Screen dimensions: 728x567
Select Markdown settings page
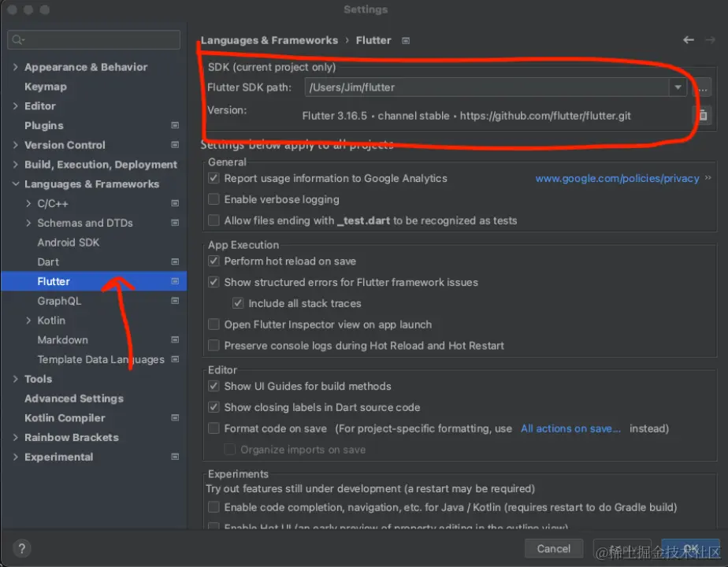click(63, 340)
